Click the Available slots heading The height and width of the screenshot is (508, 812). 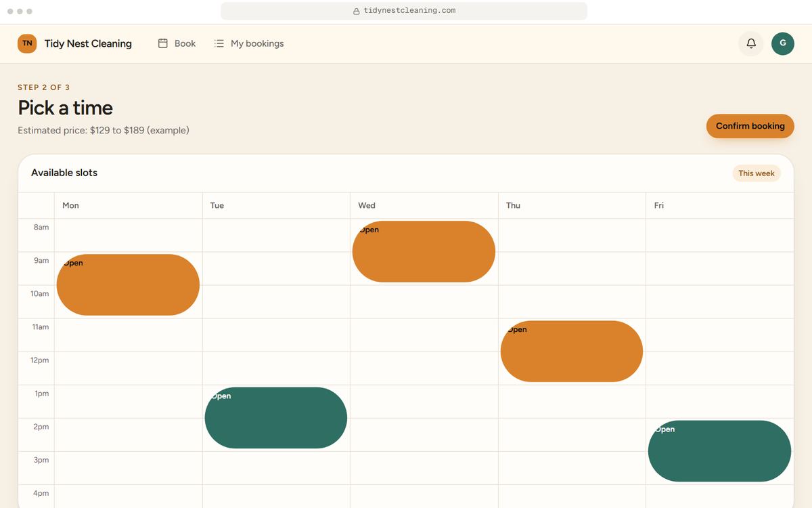click(64, 173)
